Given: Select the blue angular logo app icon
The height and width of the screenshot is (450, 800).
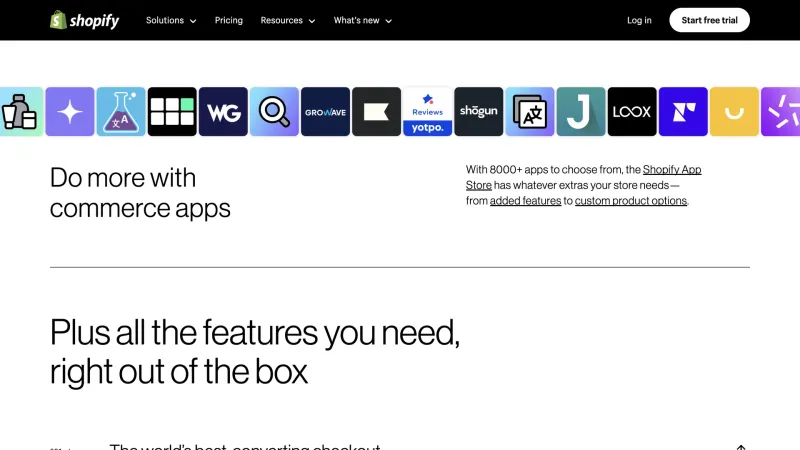Looking at the screenshot, I should (x=682, y=112).
